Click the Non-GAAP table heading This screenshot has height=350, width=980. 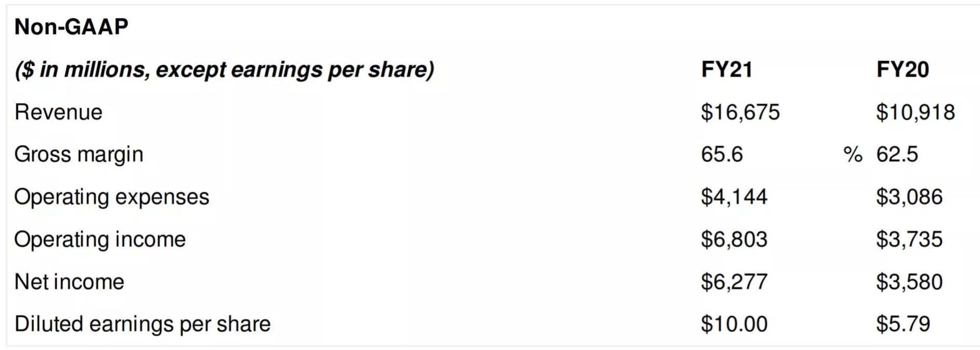coord(71,27)
